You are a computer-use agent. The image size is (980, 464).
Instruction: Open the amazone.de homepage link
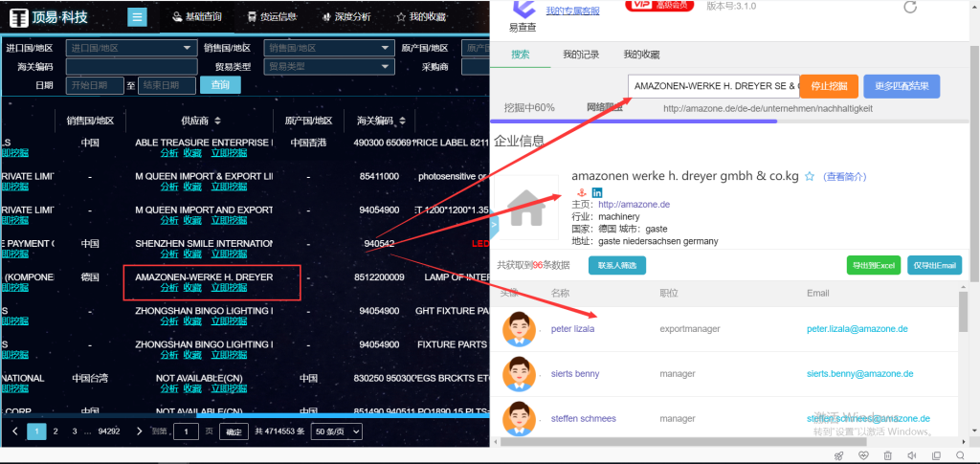coord(634,205)
